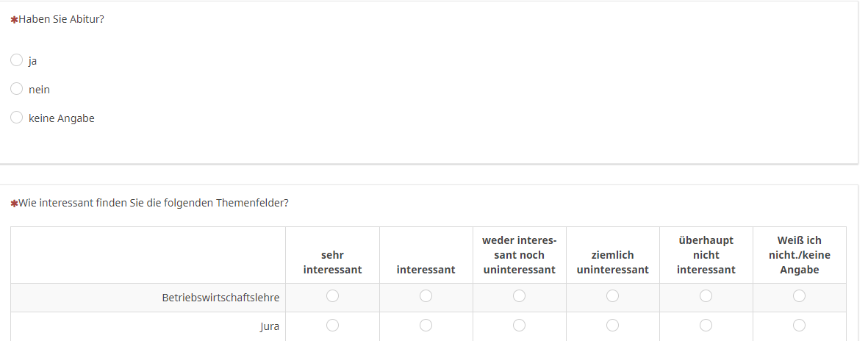Select 'Weiß ich nicht/keine Angabe' for Jura

pyautogui.click(x=799, y=325)
